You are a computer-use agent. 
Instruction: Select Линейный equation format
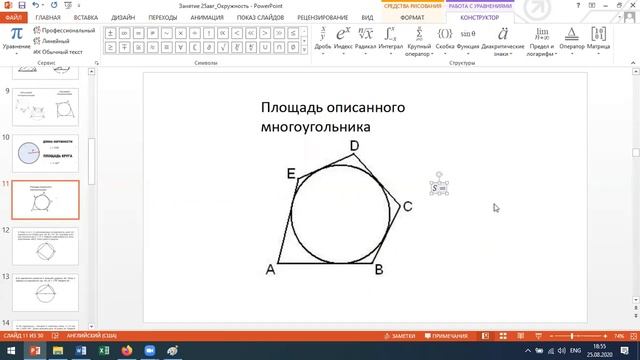pyautogui.click(x=51, y=41)
